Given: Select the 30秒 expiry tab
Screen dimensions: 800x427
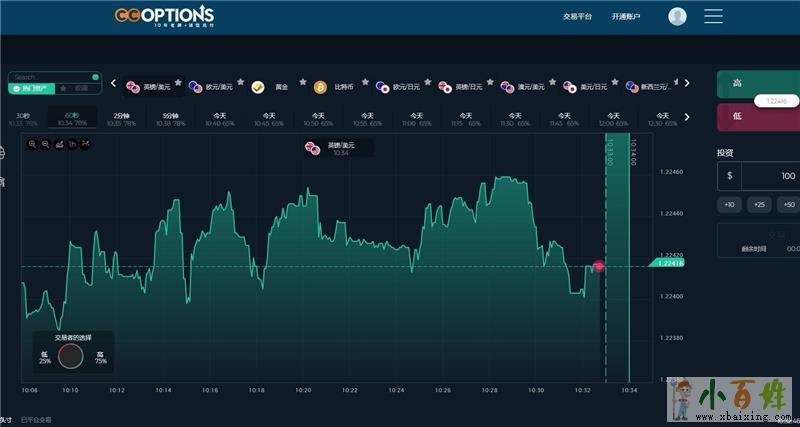Looking at the screenshot, I should 23,118.
